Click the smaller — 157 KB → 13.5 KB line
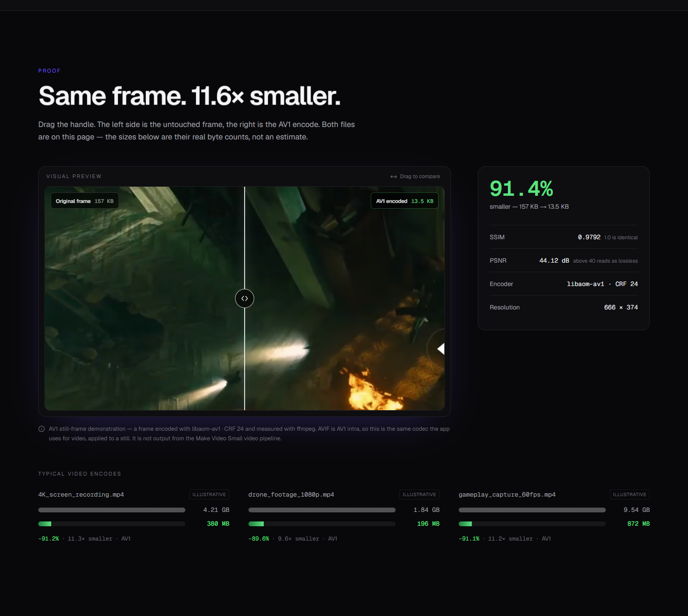The width and height of the screenshot is (688, 616). pos(529,207)
